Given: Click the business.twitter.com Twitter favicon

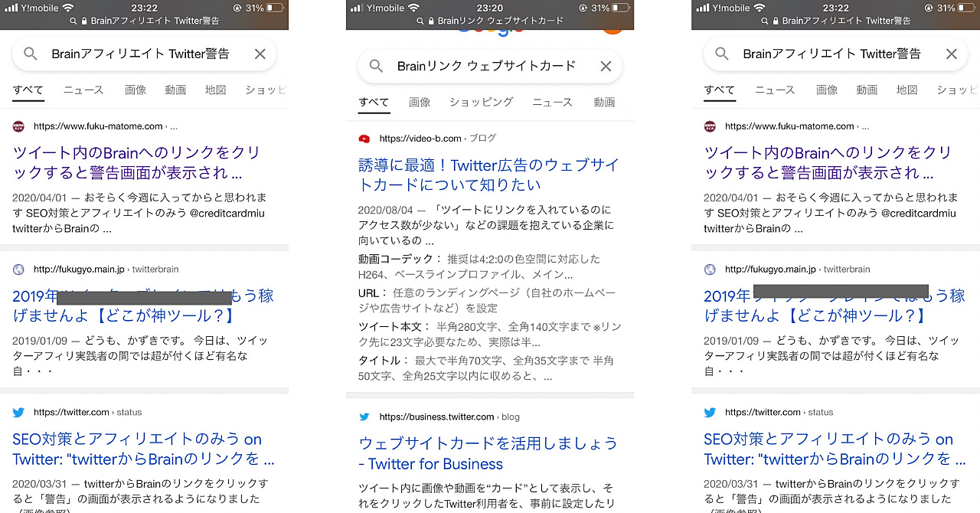Looking at the screenshot, I should click(x=364, y=417).
